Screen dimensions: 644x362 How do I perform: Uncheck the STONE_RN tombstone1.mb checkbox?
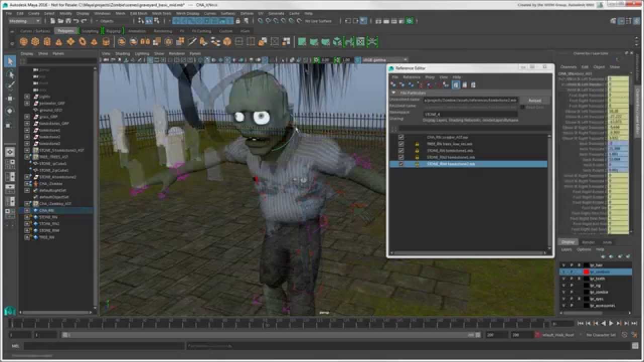pos(401,150)
